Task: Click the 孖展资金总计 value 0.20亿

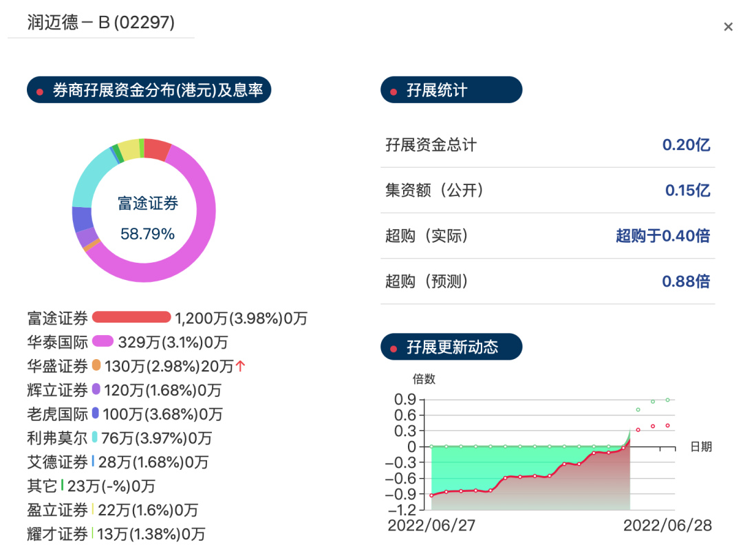Action: 686,145
